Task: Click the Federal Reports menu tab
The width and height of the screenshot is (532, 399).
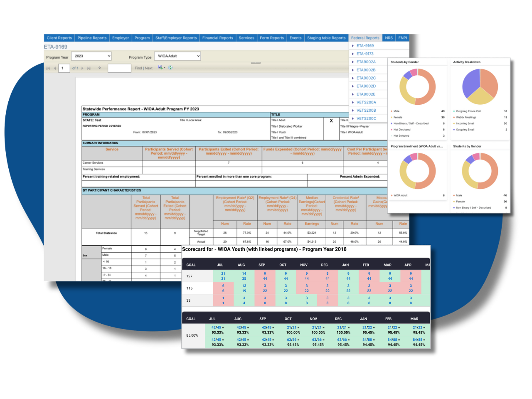Action: 365,38
